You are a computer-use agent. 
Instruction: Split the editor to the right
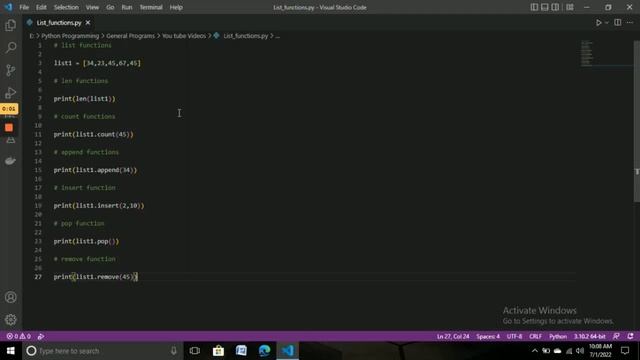pyautogui.click(x=618, y=22)
